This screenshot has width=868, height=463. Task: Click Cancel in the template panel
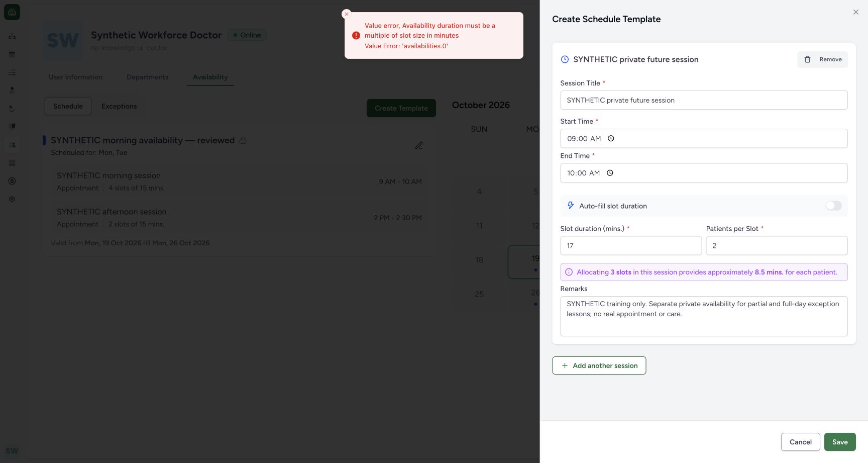801,442
